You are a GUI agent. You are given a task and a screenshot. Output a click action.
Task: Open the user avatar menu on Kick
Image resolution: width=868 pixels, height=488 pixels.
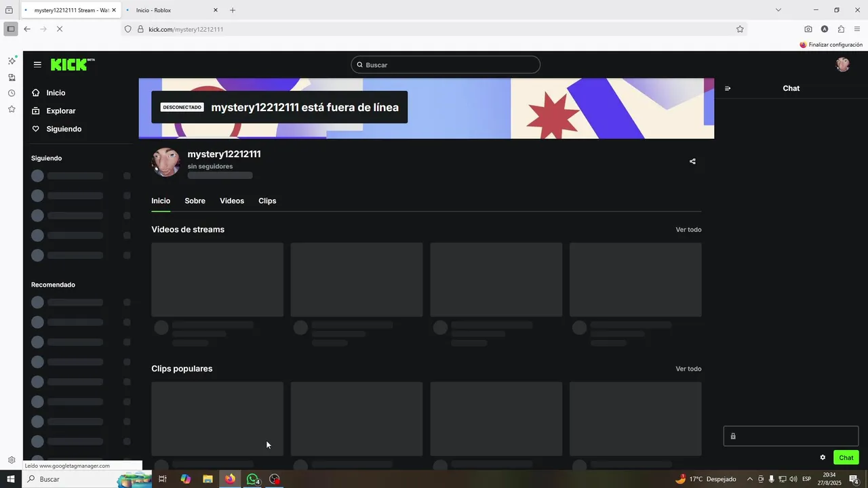843,64
